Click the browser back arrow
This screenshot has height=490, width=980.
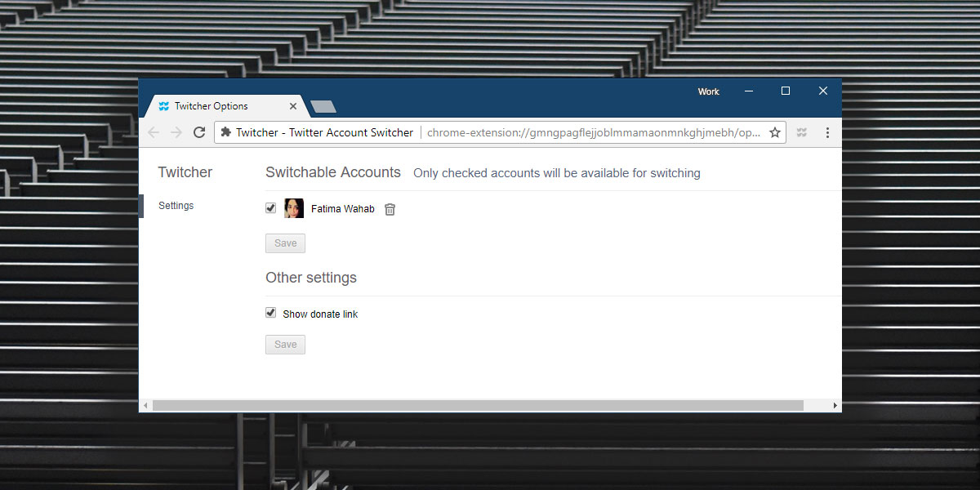(154, 132)
